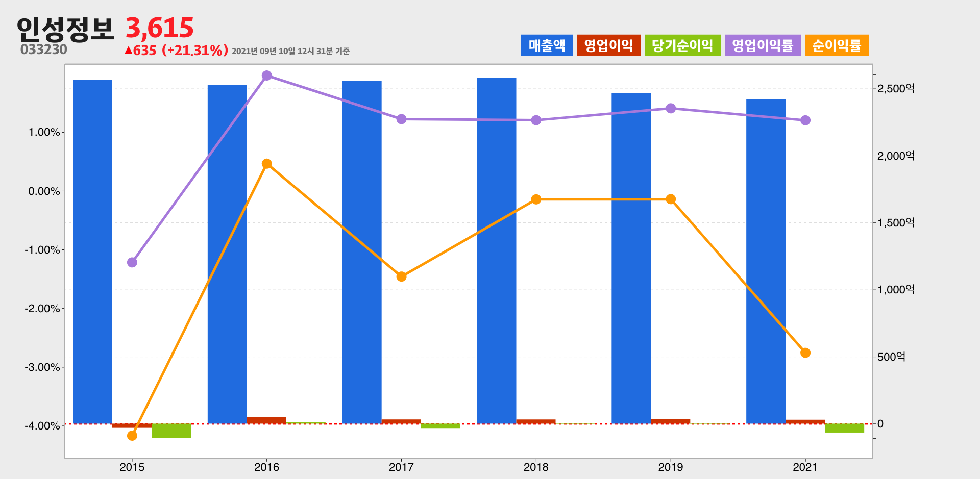
Task: Toggle the 영업이익률 legend item
Action: click(763, 45)
